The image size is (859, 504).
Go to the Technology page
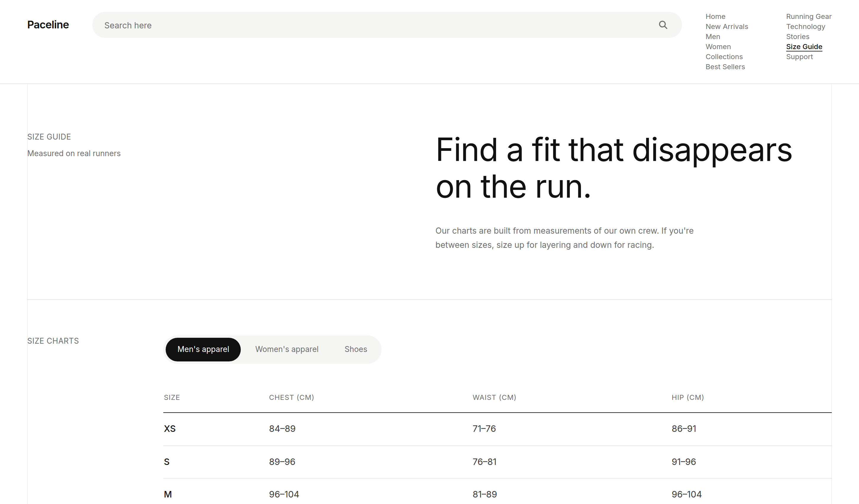(x=805, y=27)
